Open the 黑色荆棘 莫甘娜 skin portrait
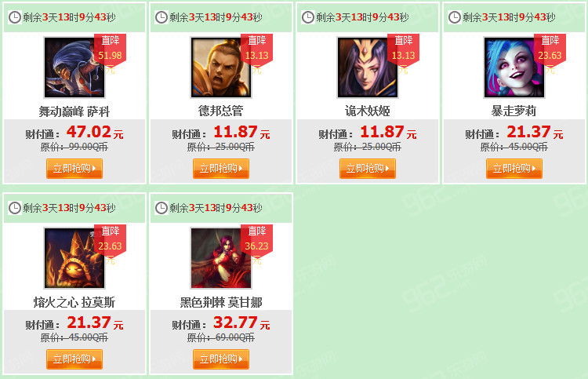588x379 pixels. point(221,258)
